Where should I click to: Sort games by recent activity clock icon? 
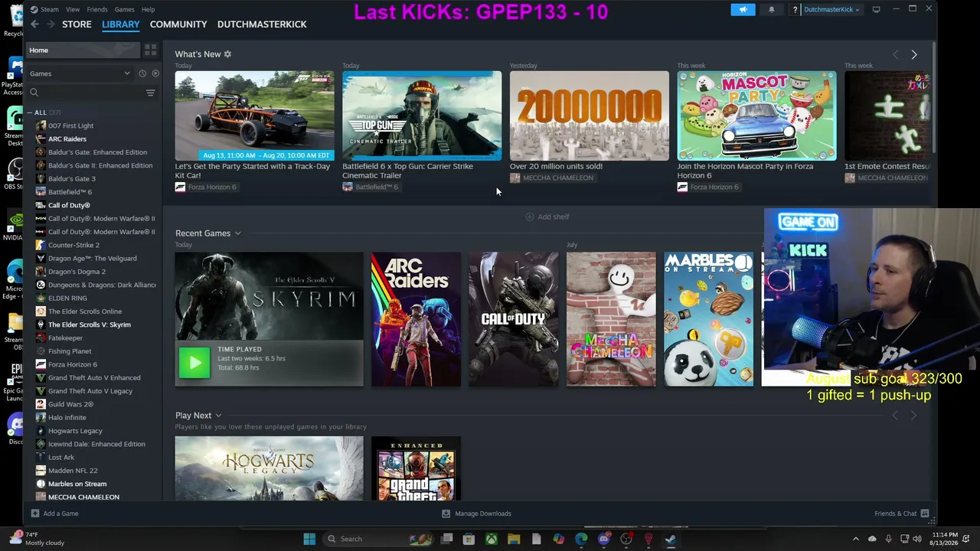pos(142,73)
